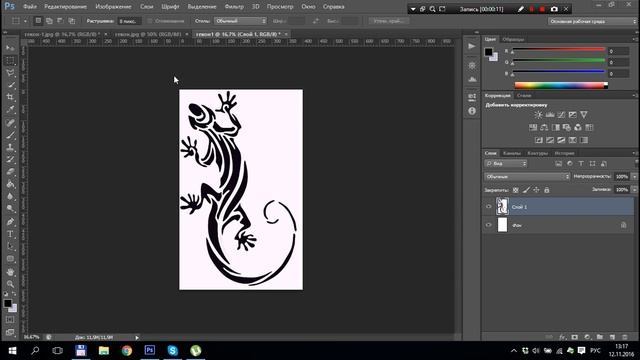
Task: Open the Fill value dropdown arrow
Action: tap(634, 190)
